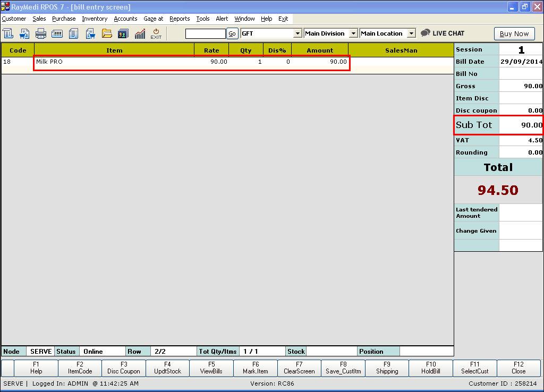Open the Sales menu
The height and width of the screenshot is (392, 544).
pos(39,19)
